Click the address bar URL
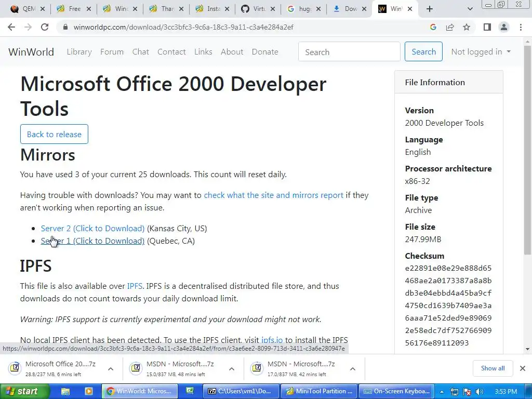The height and width of the screenshot is (399, 532). (x=183, y=27)
